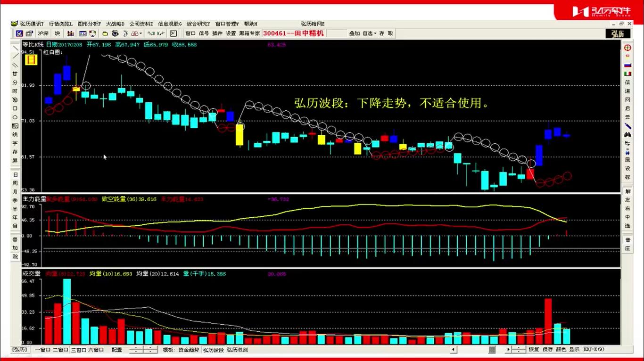
Task: Open the 弘历通讯 menu
Action: (x=32, y=24)
